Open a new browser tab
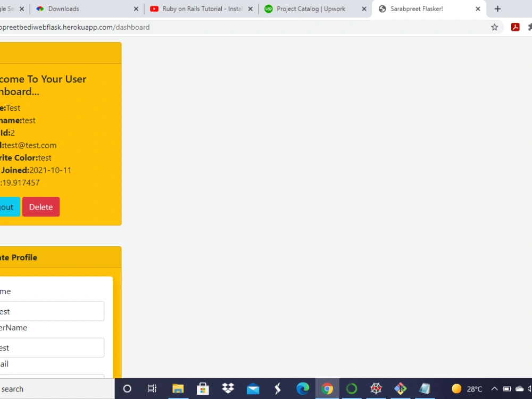 (497, 9)
